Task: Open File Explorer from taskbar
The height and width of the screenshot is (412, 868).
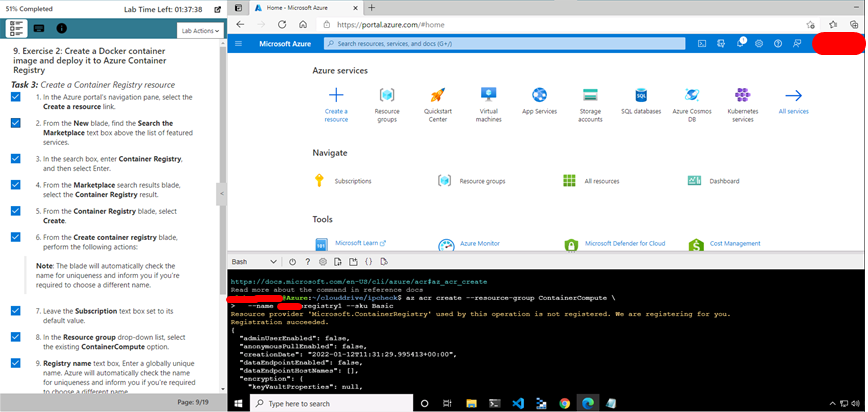Action: (x=472, y=403)
